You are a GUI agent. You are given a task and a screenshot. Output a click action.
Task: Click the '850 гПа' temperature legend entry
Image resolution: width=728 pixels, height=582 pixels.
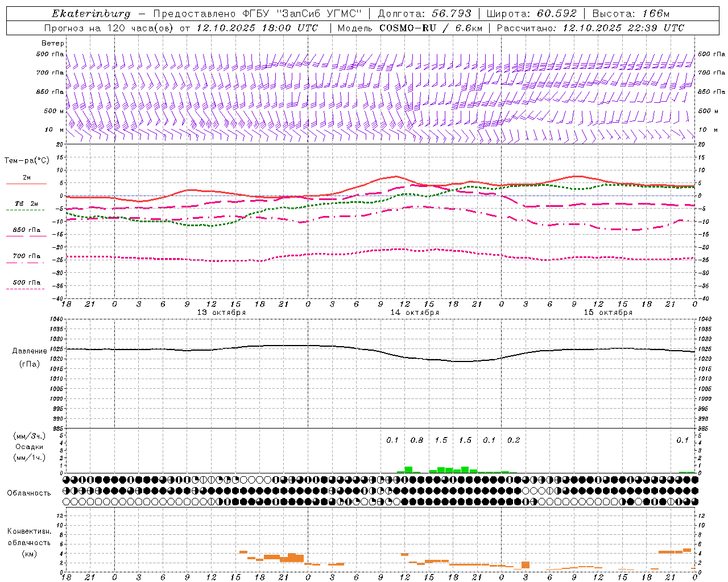pyautogui.click(x=26, y=230)
